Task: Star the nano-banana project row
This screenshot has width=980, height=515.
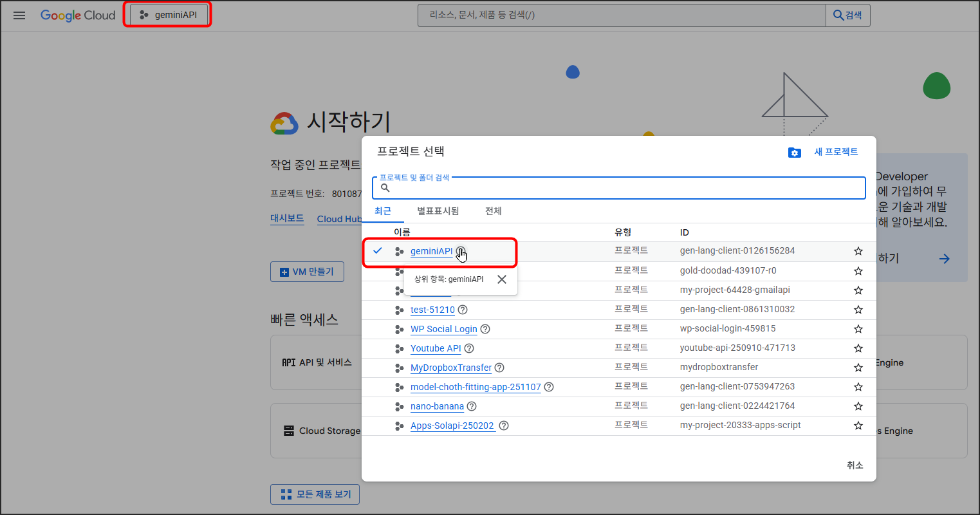Action: [858, 406]
